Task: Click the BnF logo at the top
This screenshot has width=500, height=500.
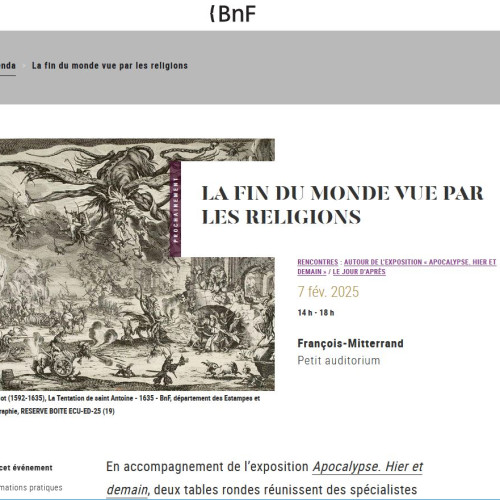Action: [233, 14]
